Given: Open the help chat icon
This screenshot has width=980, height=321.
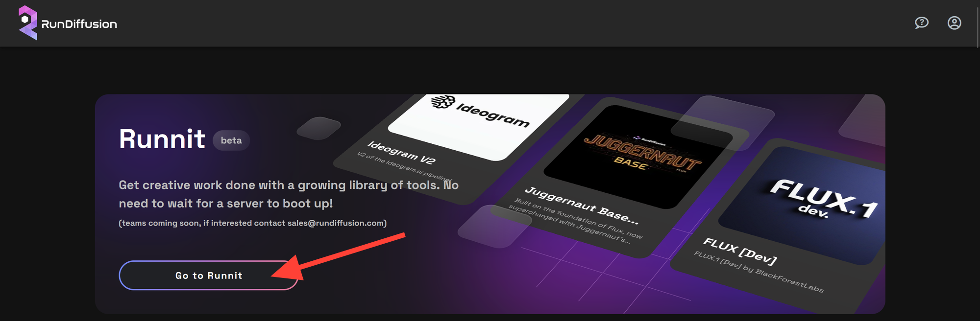Looking at the screenshot, I should coord(922,23).
